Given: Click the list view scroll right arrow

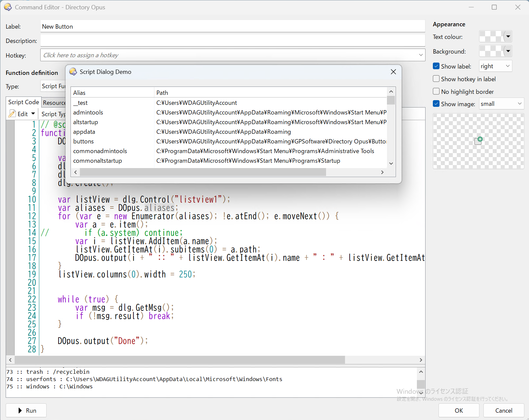Looking at the screenshot, I should click(x=382, y=172).
